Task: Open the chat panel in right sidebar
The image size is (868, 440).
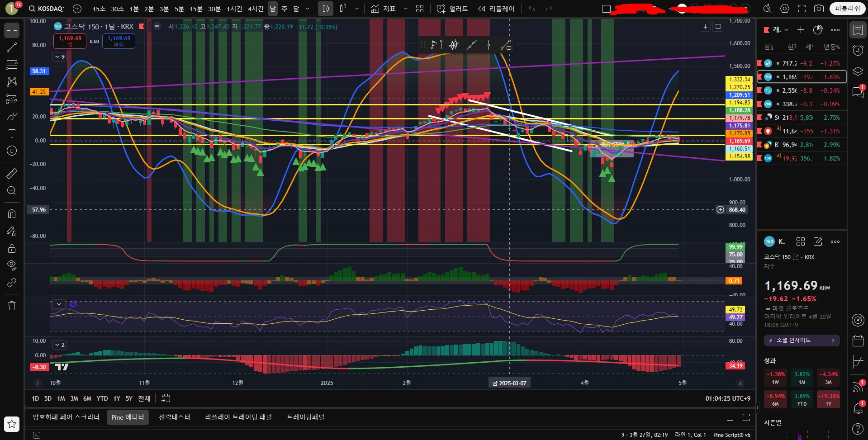Action: 858,92
